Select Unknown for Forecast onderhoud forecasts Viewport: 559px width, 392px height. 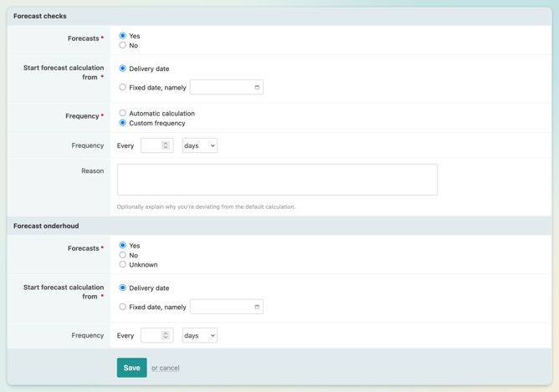coord(123,264)
